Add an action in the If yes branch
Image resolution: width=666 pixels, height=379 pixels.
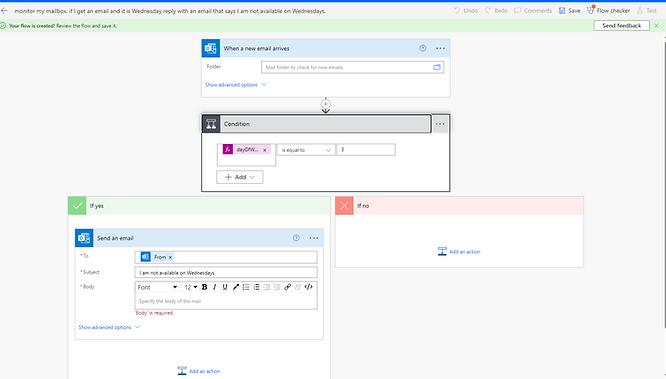tap(199, 371)
